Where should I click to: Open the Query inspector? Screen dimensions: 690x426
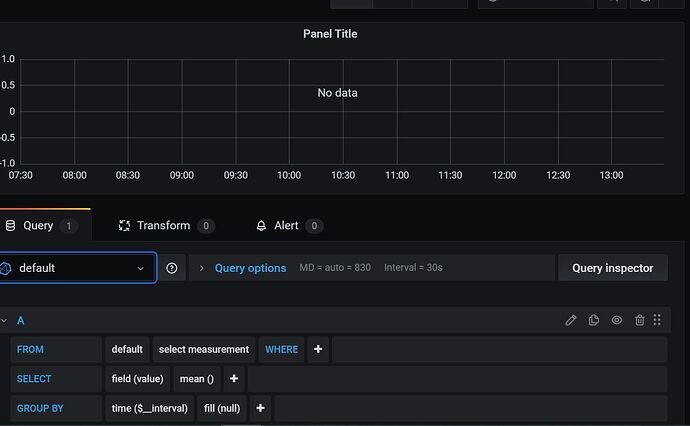[x=612, y=268]
